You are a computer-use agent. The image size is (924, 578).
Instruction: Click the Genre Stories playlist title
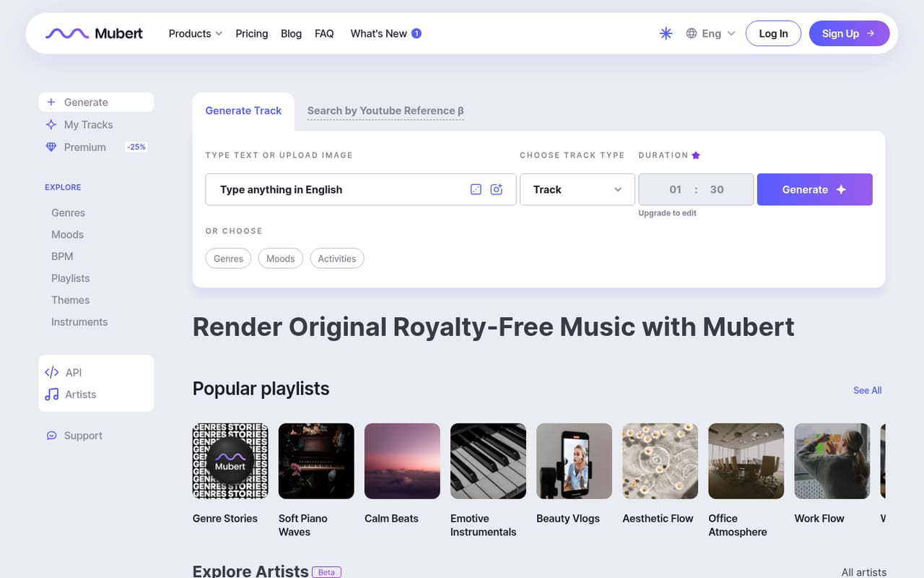tap(225, 519)
